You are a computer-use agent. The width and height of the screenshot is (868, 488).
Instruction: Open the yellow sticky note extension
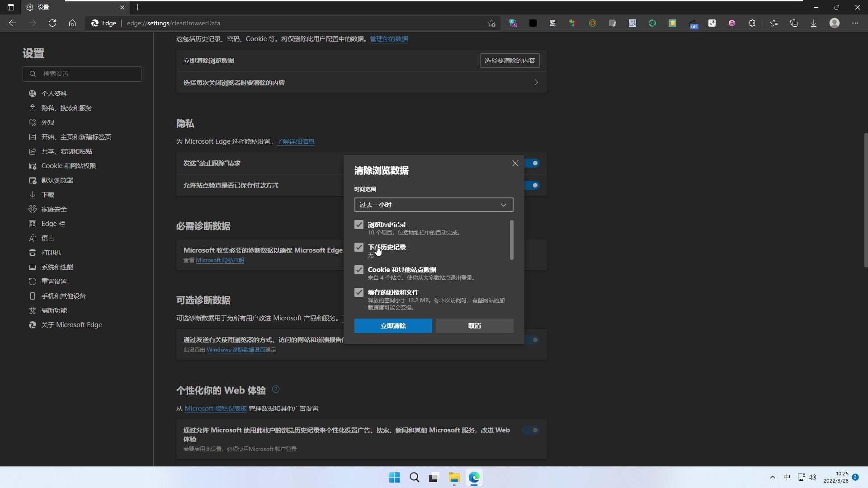[672, 23]
